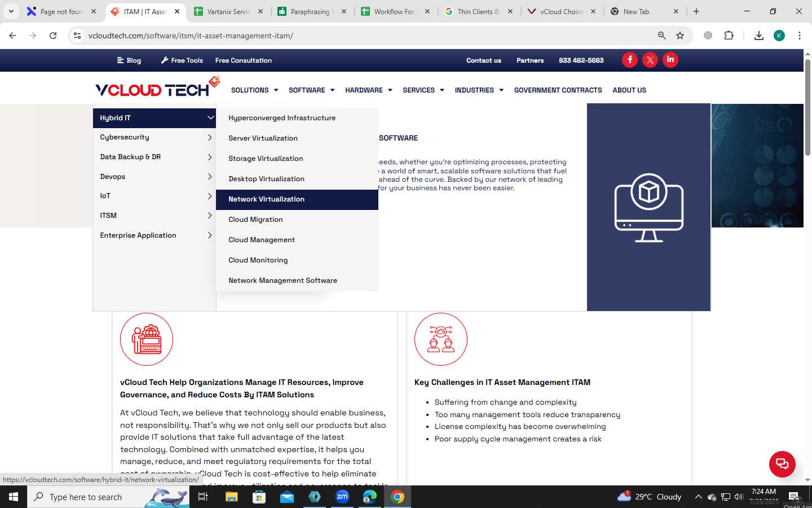Switch to the Paraphrasing tab
Viewport: 812px width, 508px height.
point(311,11)
